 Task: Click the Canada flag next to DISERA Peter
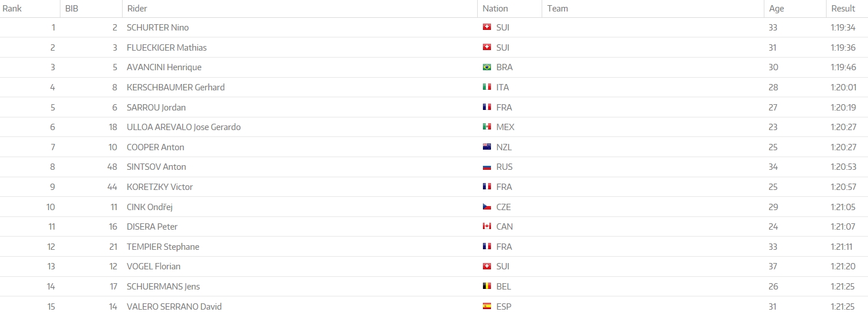pyautogui.click(x=486, y=227)
